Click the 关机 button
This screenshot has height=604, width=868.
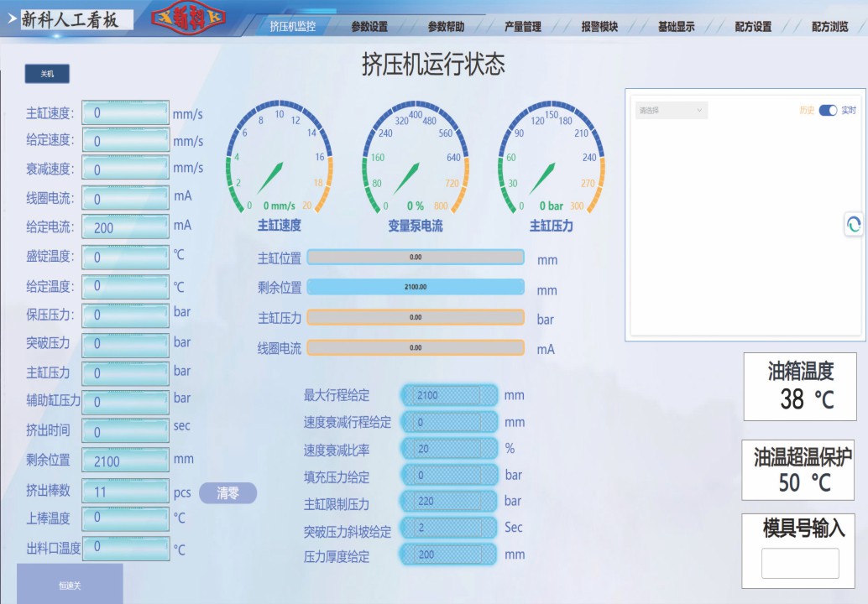pos(47,74)
